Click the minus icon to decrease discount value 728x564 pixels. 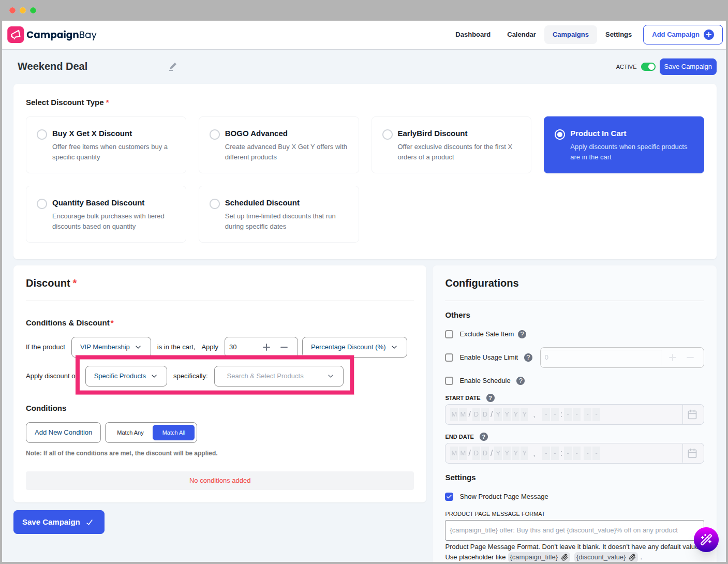coord(284,347)
